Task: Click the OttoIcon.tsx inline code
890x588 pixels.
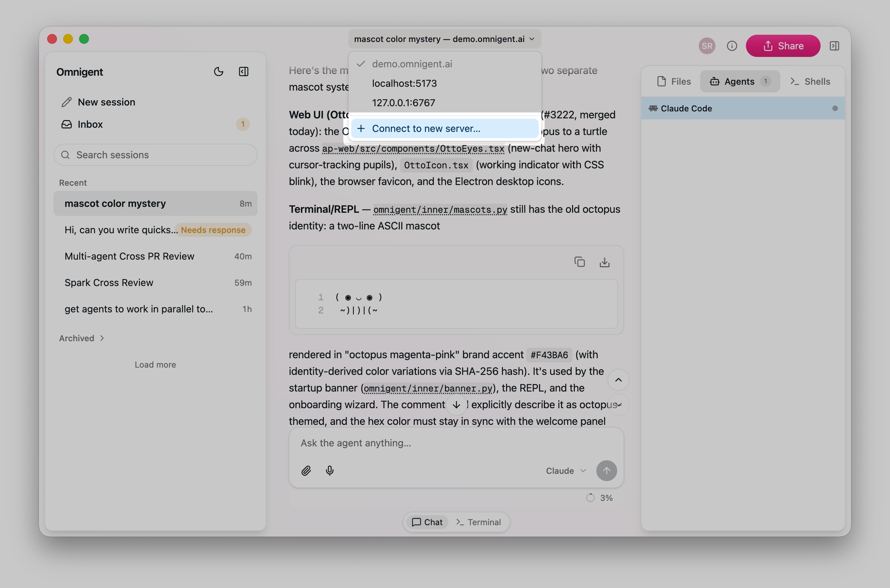Action: (x=436, y=165)
